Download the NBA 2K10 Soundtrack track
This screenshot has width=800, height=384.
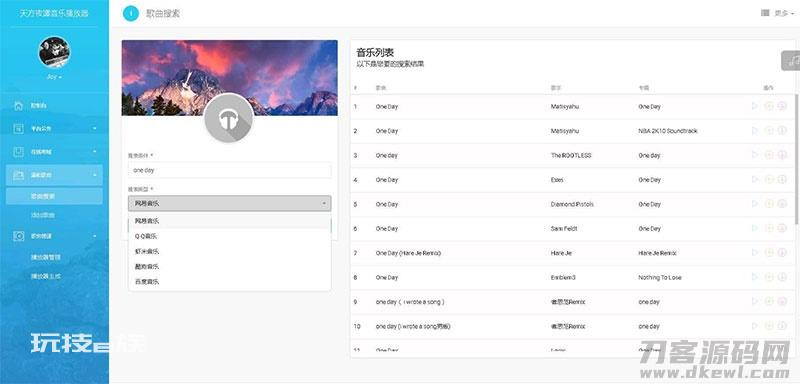pyautogui.click(x=782, y=131)
